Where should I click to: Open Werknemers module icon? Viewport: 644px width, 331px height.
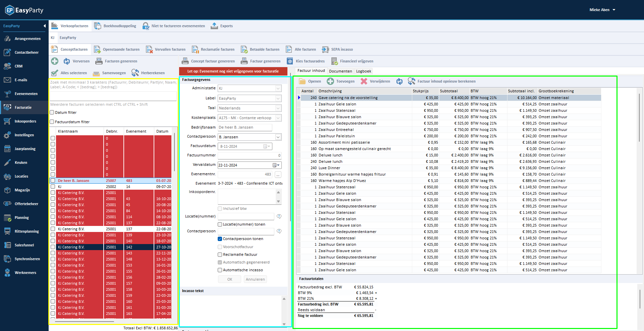[x=7, y=273]
